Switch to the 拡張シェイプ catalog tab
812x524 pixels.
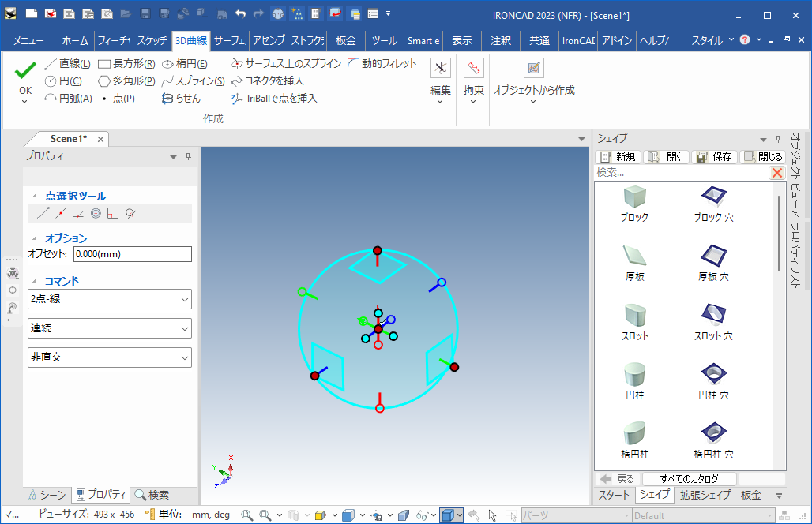705,495
